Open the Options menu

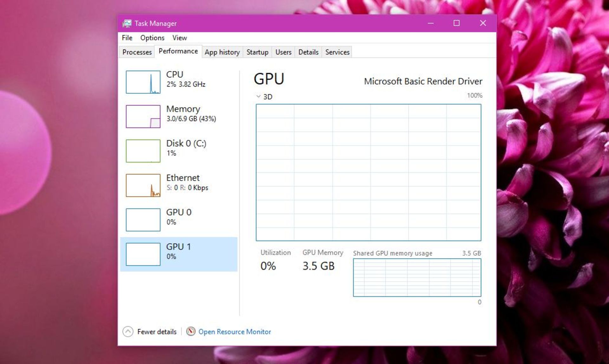[152, 38]
